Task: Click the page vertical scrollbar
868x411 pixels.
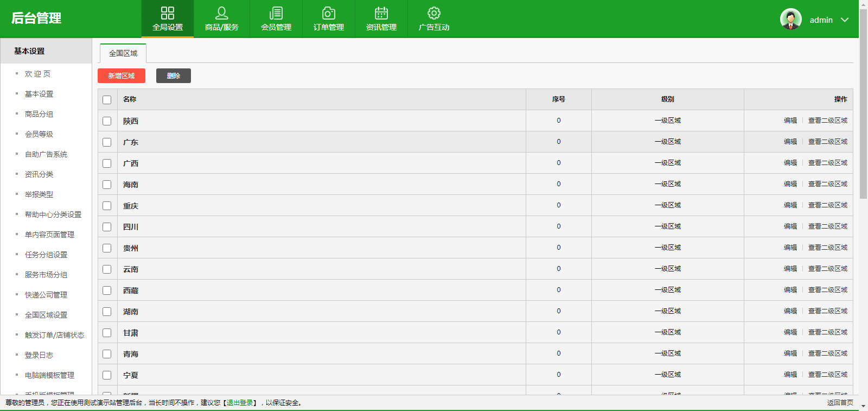Action: [863, 109]
